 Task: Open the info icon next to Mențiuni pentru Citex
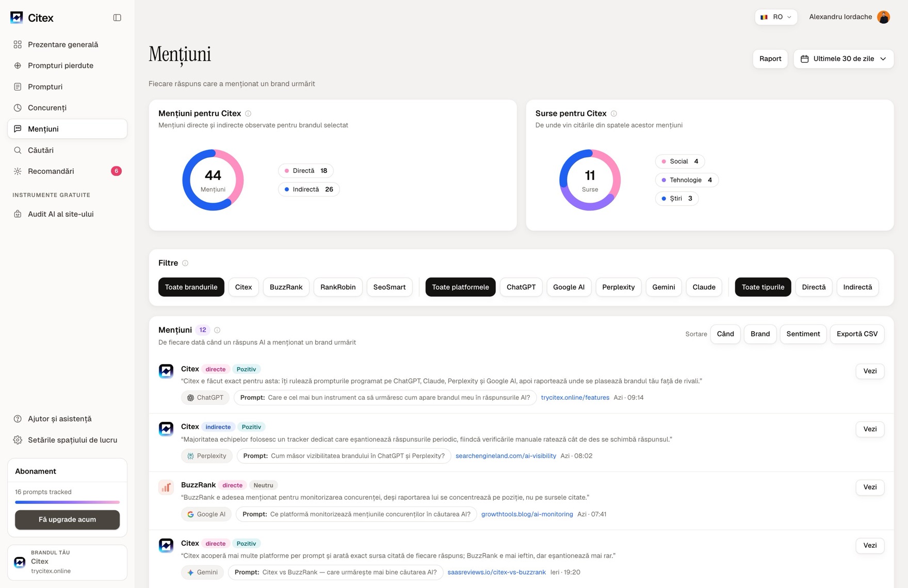pos(248,113)
